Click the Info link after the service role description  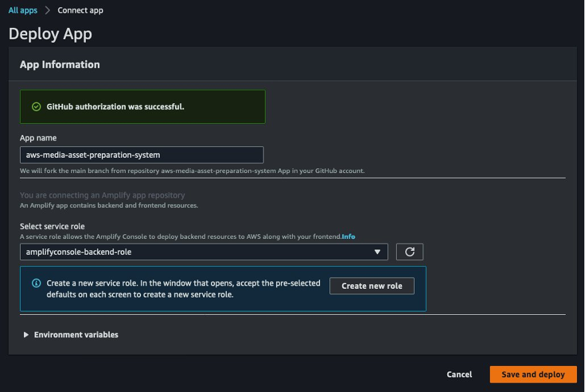(349, 236)
